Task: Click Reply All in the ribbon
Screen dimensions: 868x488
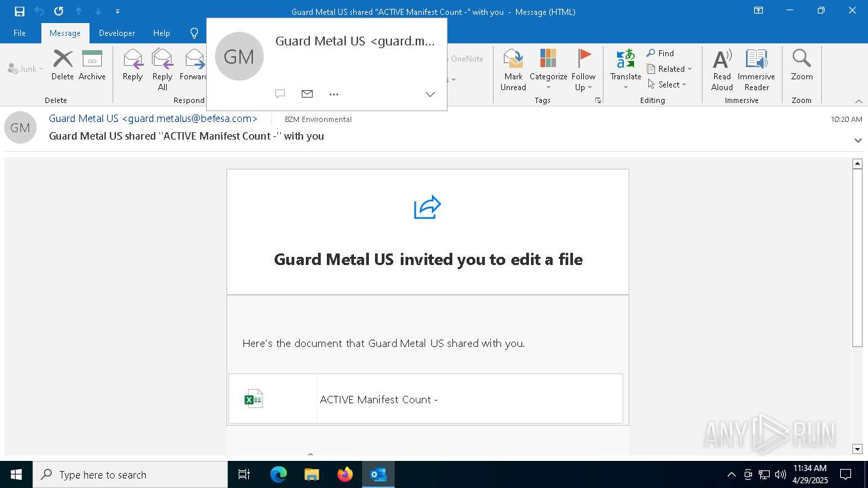Action: coord(162,69)
